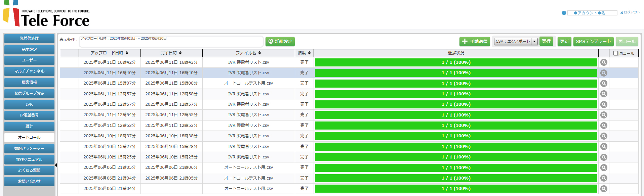The image size is (644, 196).
Task: Select IVR in the sidebar
Action: pos(29,105)
